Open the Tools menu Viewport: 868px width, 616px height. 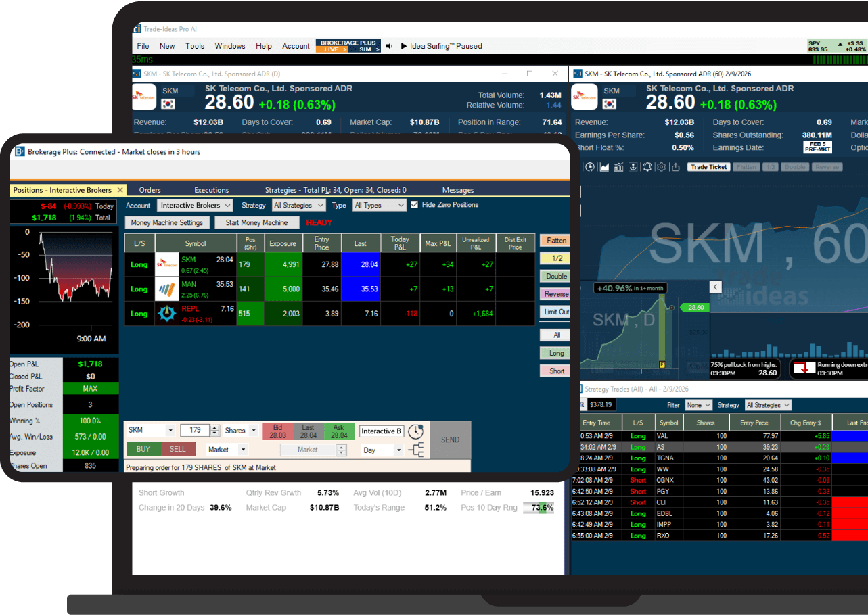(195, 46)
